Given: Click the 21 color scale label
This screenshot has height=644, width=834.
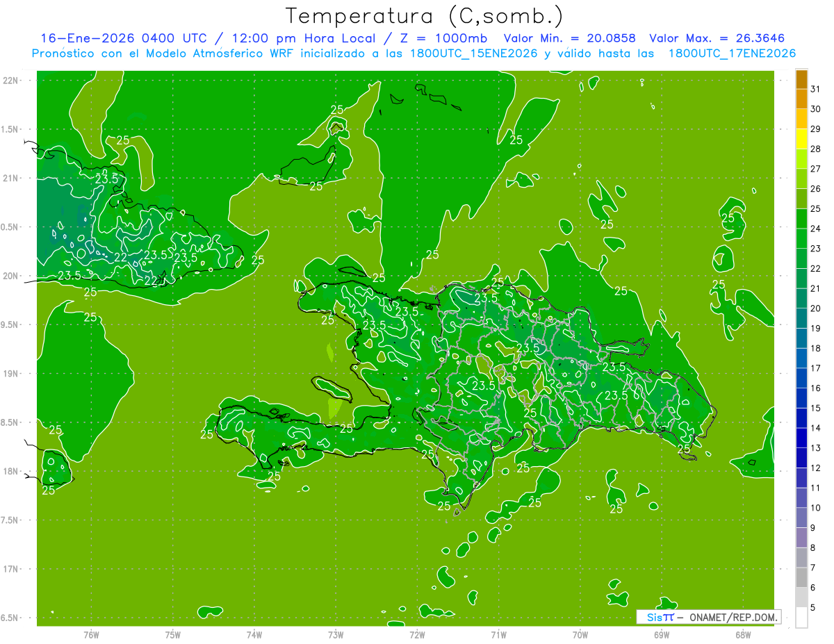Looking at the screenshot, I should 815,288.
